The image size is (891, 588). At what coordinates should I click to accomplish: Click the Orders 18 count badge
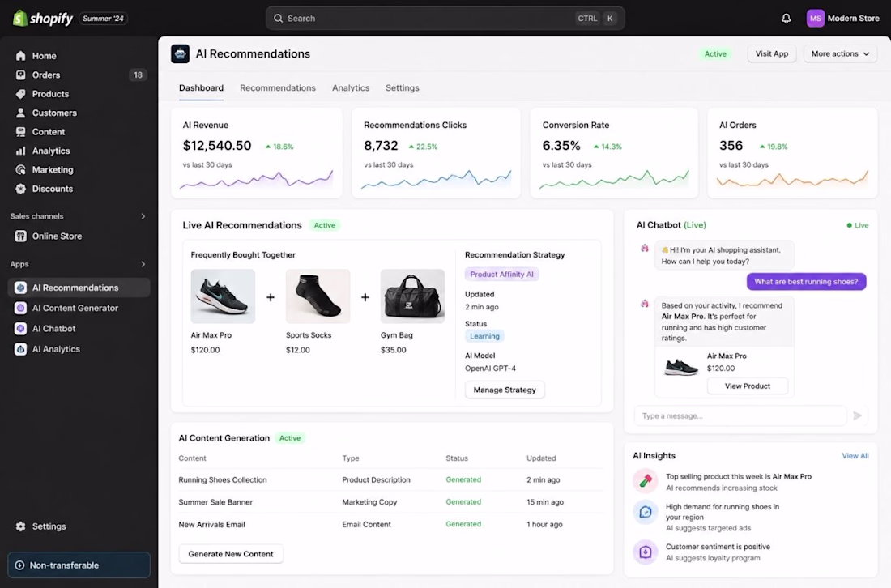[x=138, y=75]
